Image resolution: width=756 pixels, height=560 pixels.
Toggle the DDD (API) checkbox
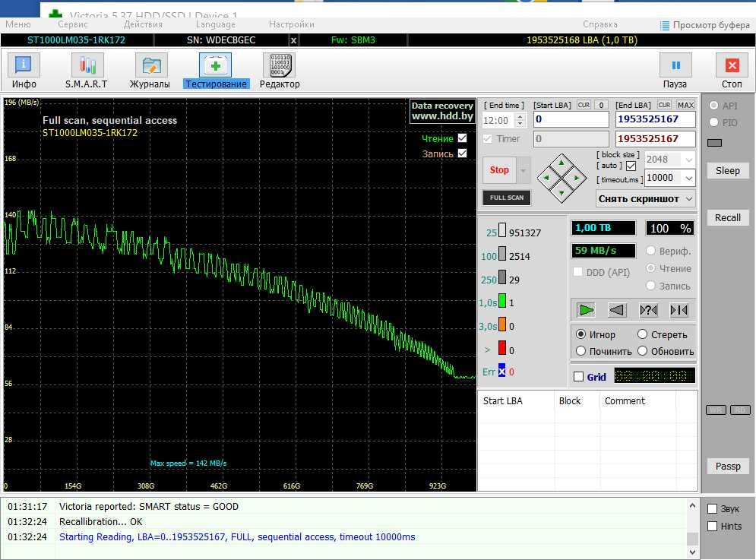[x=577, y=272]
